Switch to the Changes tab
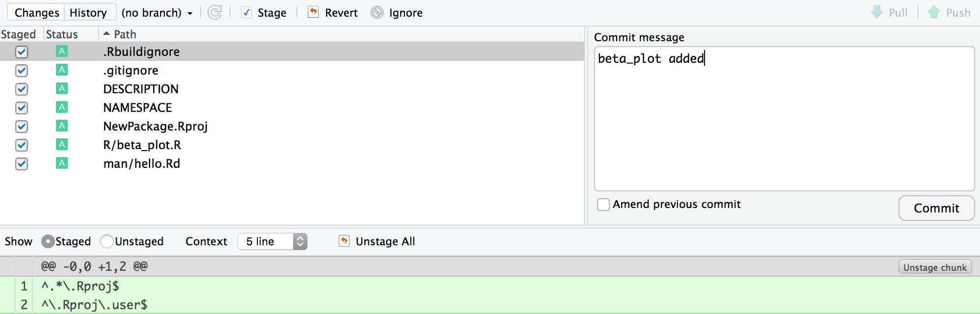The width and height of the screenshot is (980, 314). click(x=37, y=12)
